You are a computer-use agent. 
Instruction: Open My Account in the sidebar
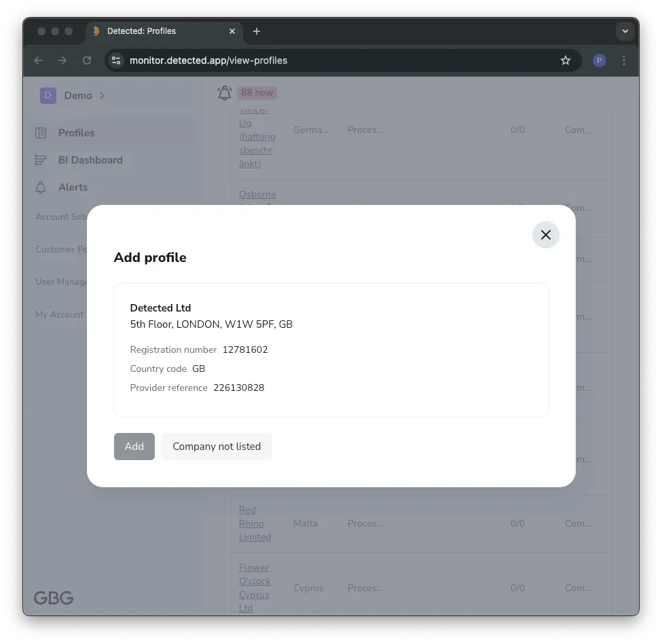60,314
